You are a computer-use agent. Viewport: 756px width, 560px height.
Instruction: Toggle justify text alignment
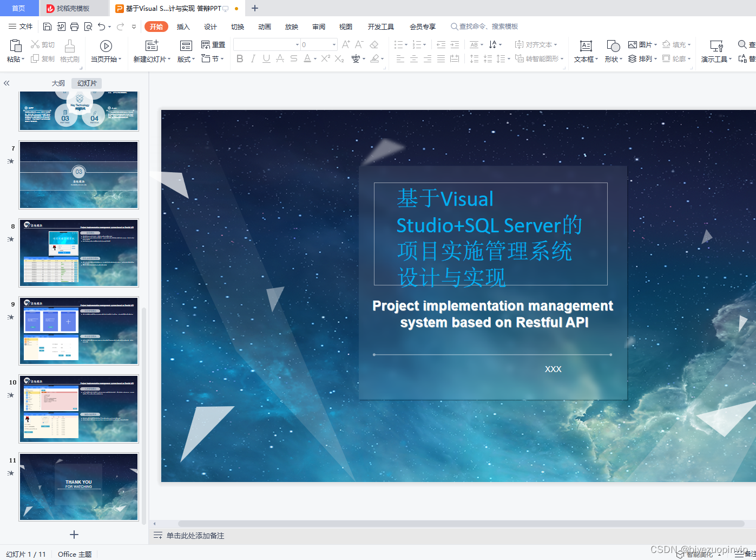click(441, 58)
